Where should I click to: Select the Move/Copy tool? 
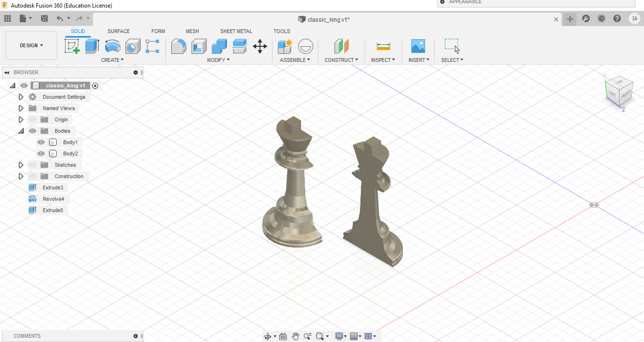click(x=260, y=46)
